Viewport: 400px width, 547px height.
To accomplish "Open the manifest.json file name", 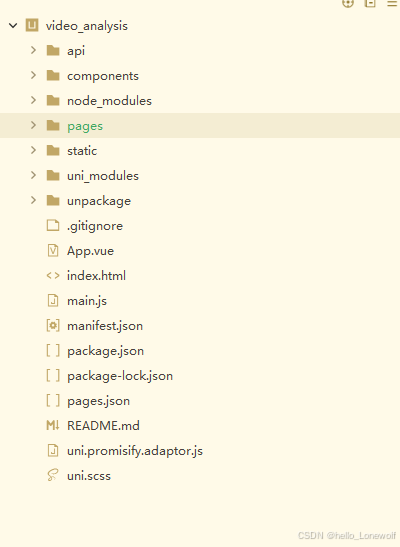I will pos(105,326).
